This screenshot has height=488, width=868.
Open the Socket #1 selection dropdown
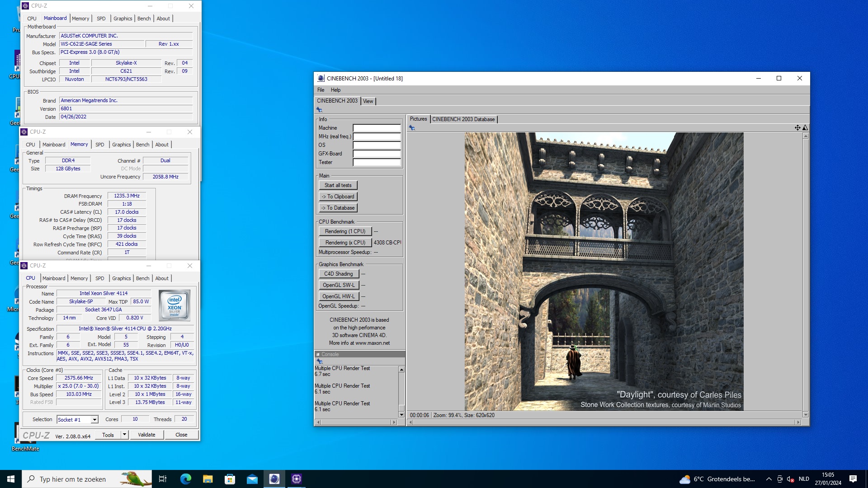pyautogui.click(x=94, y=420)
